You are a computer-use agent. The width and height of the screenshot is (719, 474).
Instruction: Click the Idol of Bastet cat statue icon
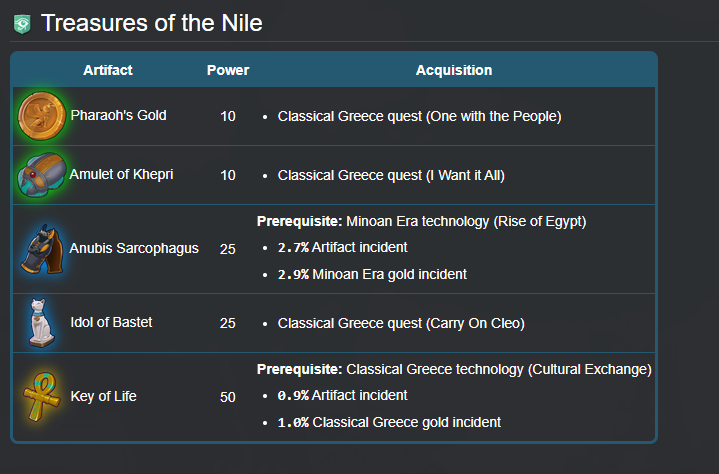pos(41,323)
